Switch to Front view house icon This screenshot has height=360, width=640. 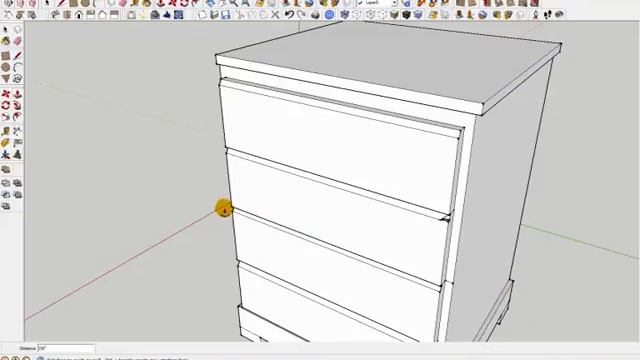click(79, 15)
